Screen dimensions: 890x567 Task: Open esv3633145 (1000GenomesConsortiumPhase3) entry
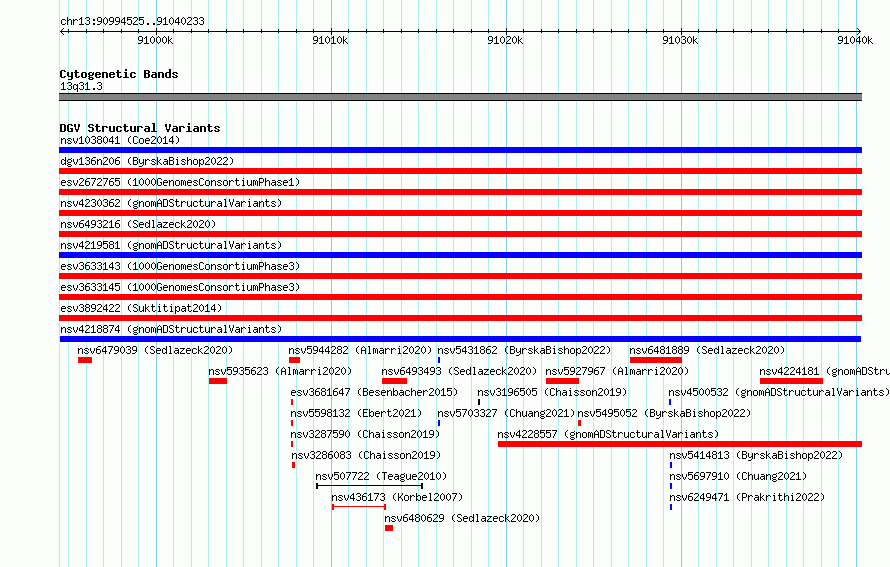click(180, 287)
